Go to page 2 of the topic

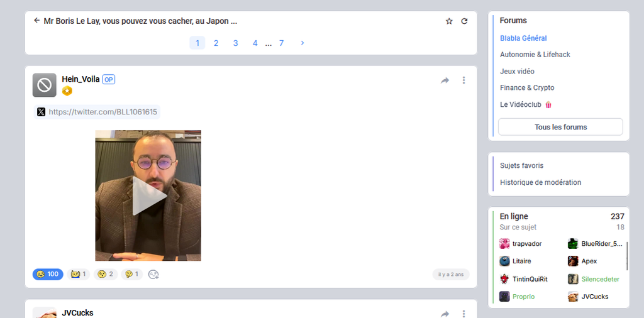tap(216, 43)
